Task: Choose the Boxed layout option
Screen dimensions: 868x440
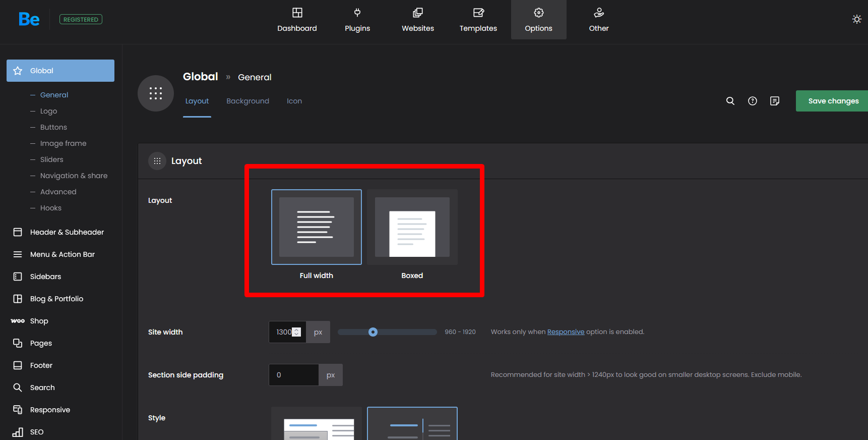Action: 412,227
